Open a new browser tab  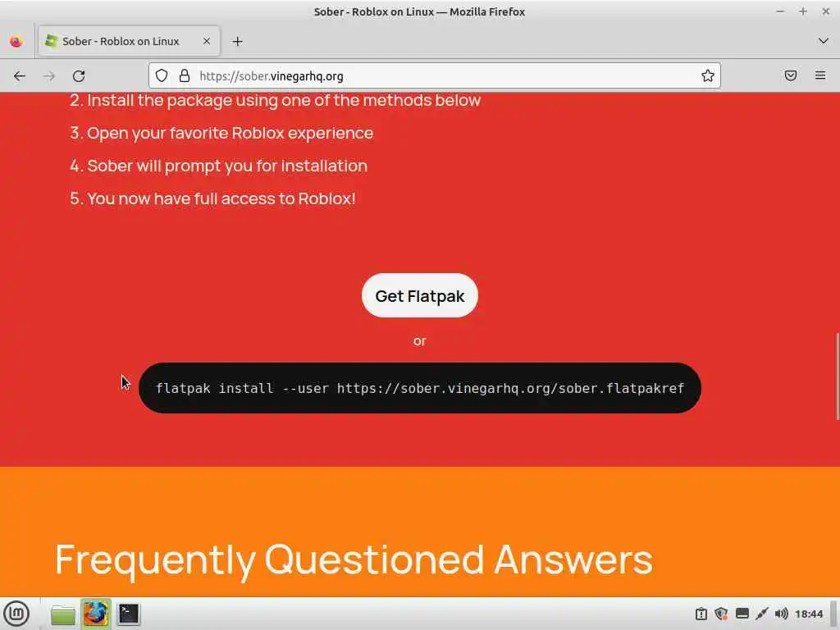tap(237, 41)
